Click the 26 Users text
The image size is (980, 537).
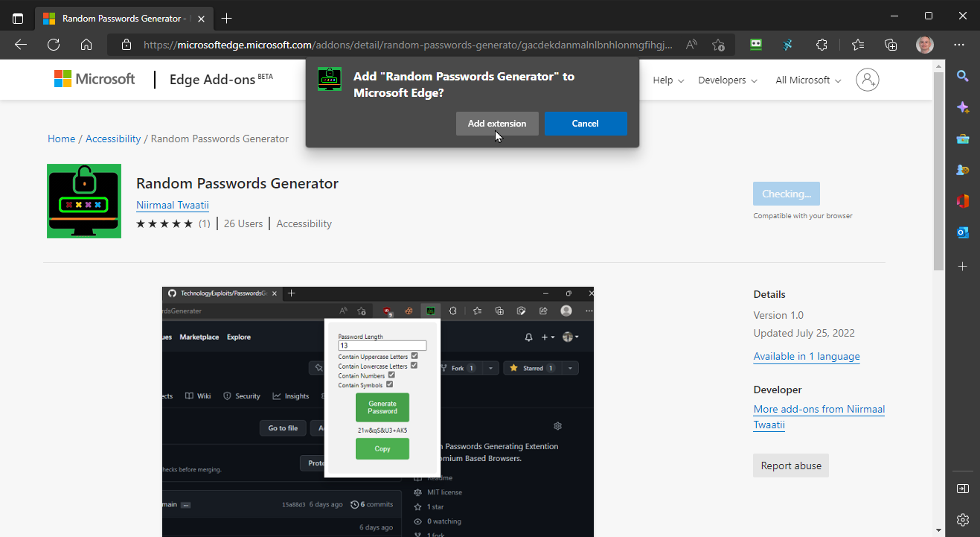[243, 223]
